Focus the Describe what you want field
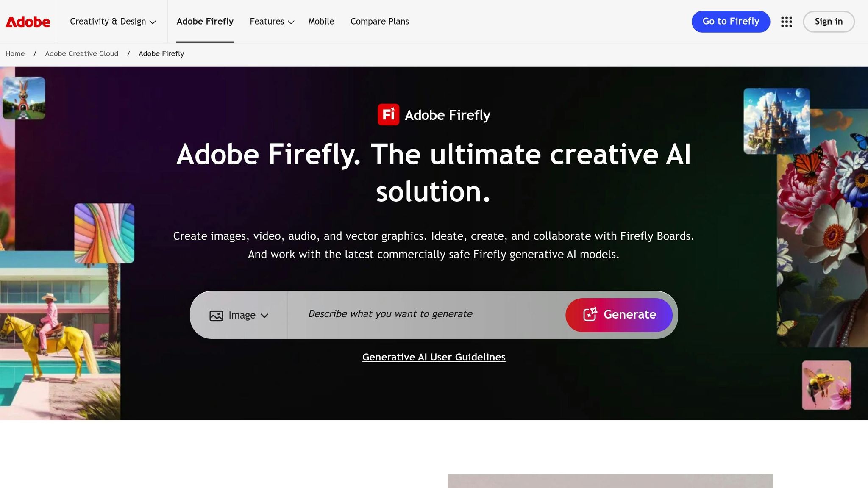Viewport: 868px width, 488px height. [424, 314]
